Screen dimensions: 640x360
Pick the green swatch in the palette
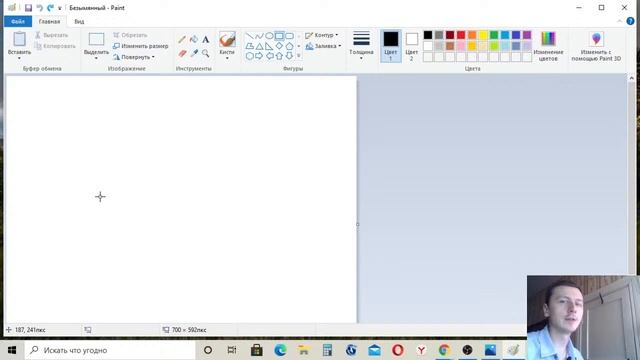tap(494, 35)
